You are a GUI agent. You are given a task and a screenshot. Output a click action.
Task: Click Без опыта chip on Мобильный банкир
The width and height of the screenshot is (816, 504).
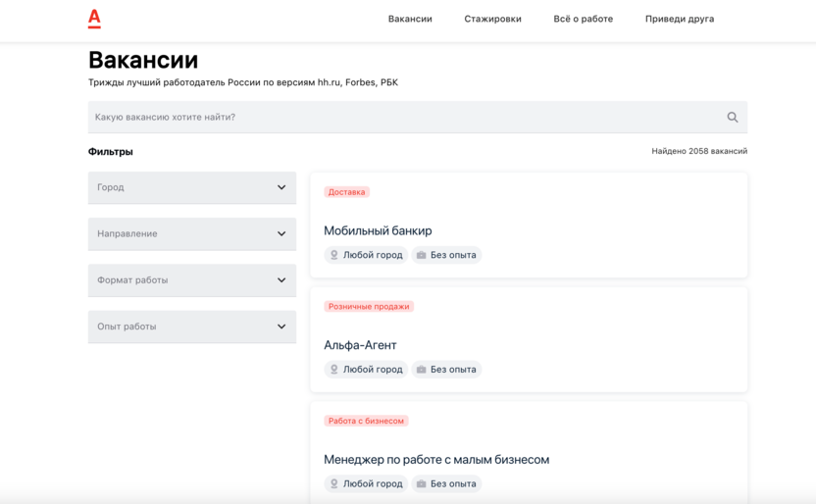point(446,255)
